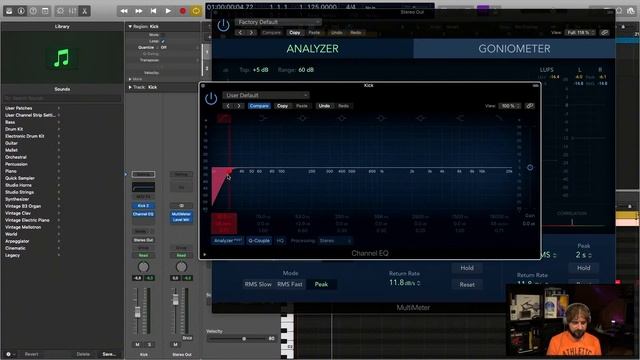Open the Mixer faders icon
The width and height of the screenshot is (640, 360).
[x=73, y=11]
